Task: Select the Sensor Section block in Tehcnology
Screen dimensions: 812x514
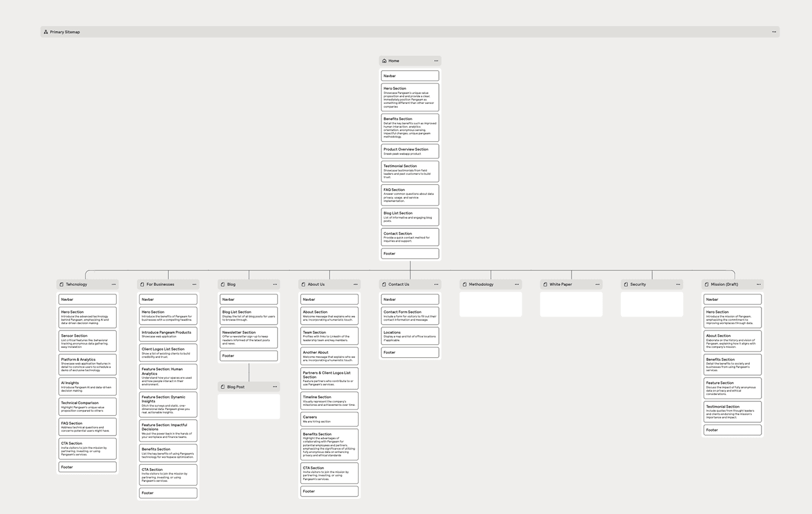Action: (x=88, y=341)
